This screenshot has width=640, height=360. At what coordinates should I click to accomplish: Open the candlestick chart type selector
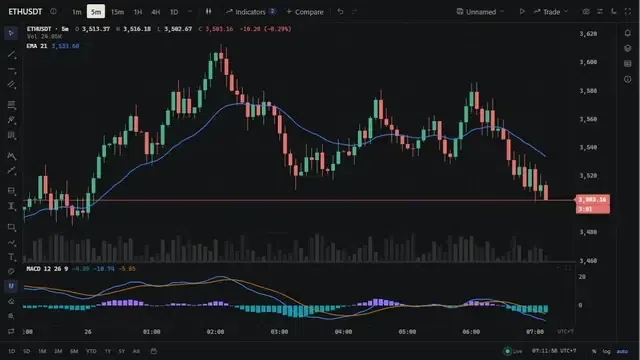pos(209,11)
